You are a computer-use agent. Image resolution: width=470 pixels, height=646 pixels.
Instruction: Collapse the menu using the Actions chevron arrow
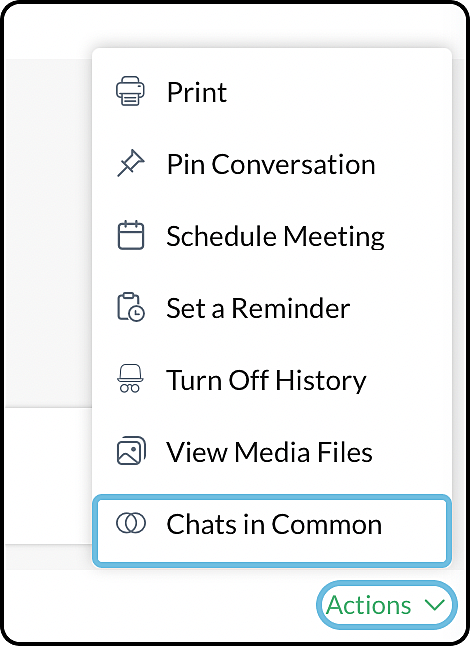[435, 605]
